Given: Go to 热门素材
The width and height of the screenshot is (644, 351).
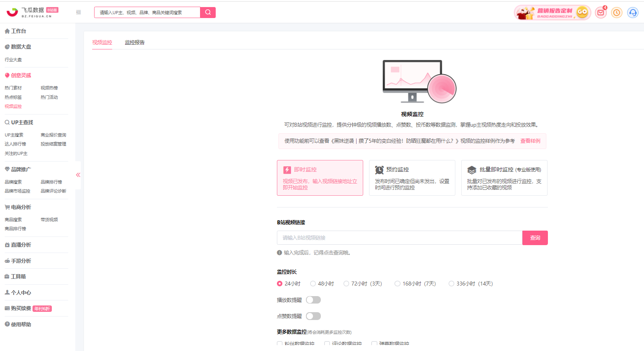Looking at the screenshot, I should [13, 88].
